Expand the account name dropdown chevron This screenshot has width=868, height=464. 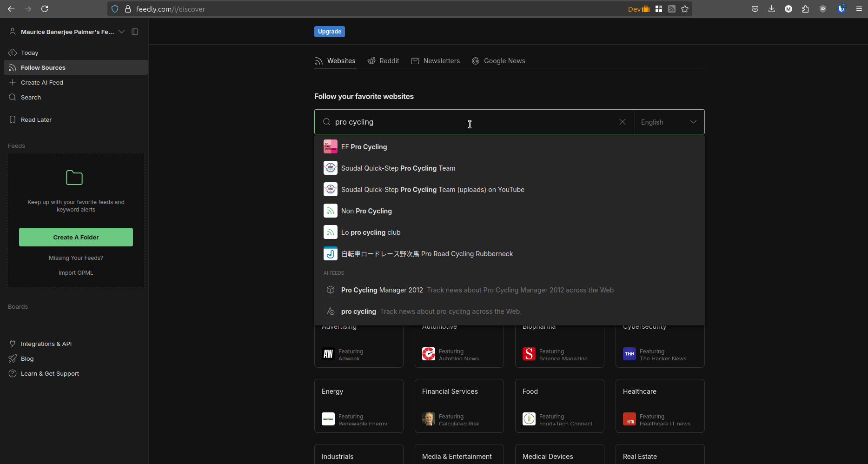[x=121, y=32]
